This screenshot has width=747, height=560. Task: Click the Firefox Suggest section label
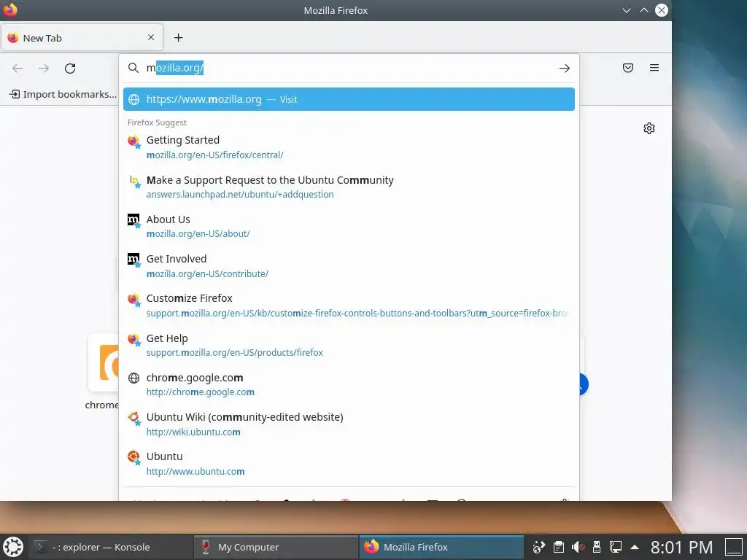click(157, 122)
